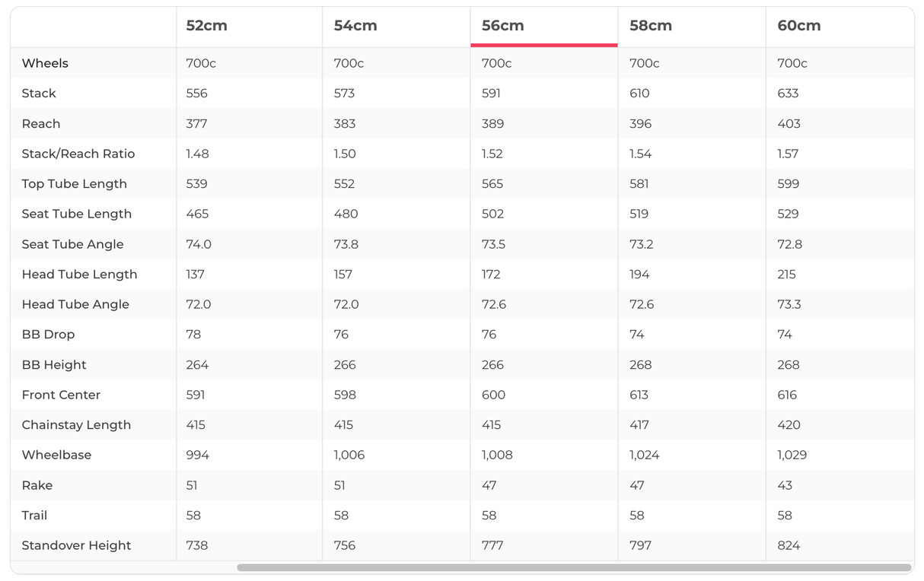Click the 613 front center value
Viewport: 924px width, 581px height.
point(639,395)
